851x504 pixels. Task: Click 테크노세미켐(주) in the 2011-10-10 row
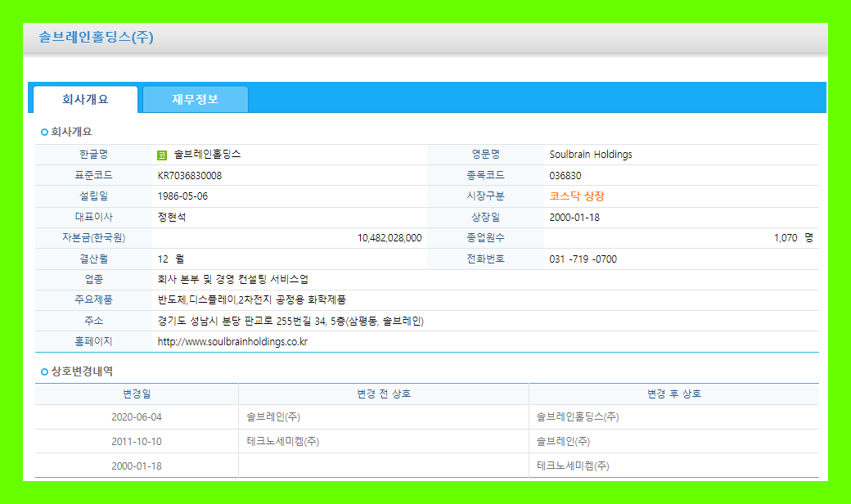click(283, 442)
